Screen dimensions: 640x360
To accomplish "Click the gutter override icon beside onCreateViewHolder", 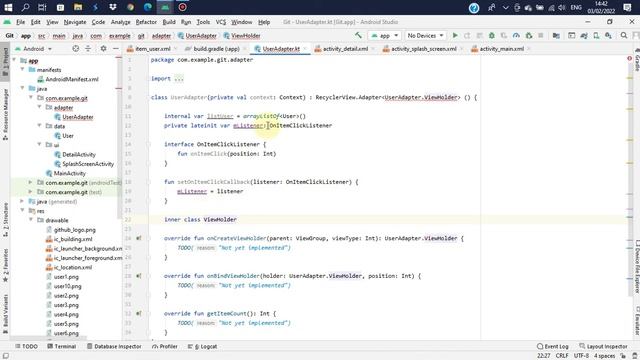I will coord(139,238).
